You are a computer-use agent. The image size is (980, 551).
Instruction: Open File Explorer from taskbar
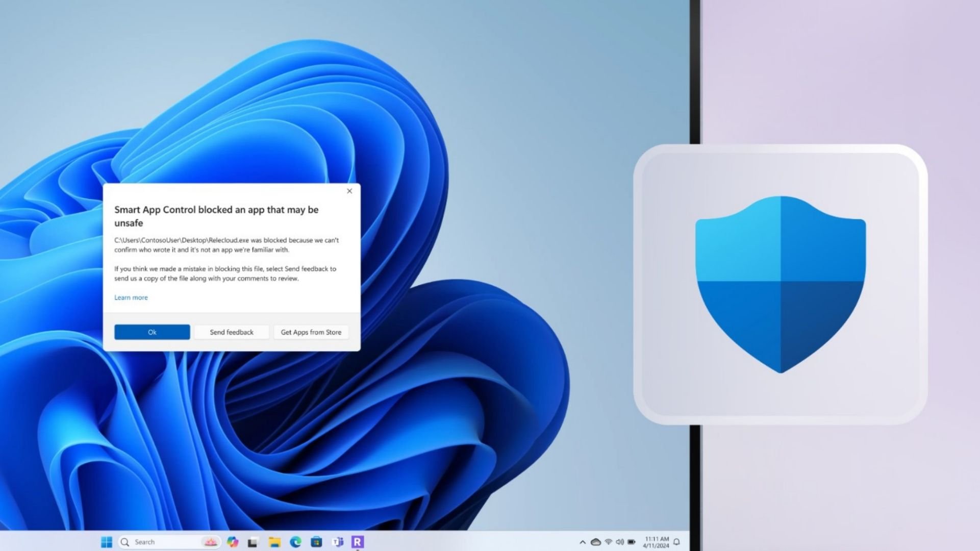(274, 542)
